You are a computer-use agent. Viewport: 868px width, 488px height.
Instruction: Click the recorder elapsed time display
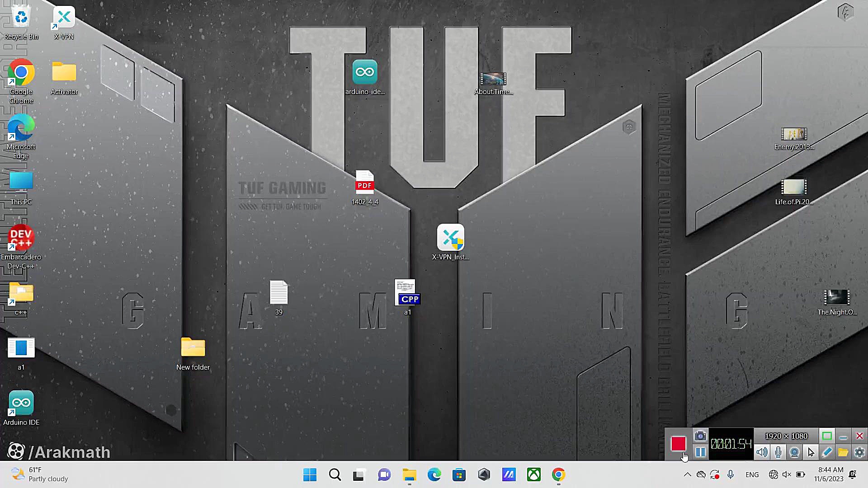731,444
